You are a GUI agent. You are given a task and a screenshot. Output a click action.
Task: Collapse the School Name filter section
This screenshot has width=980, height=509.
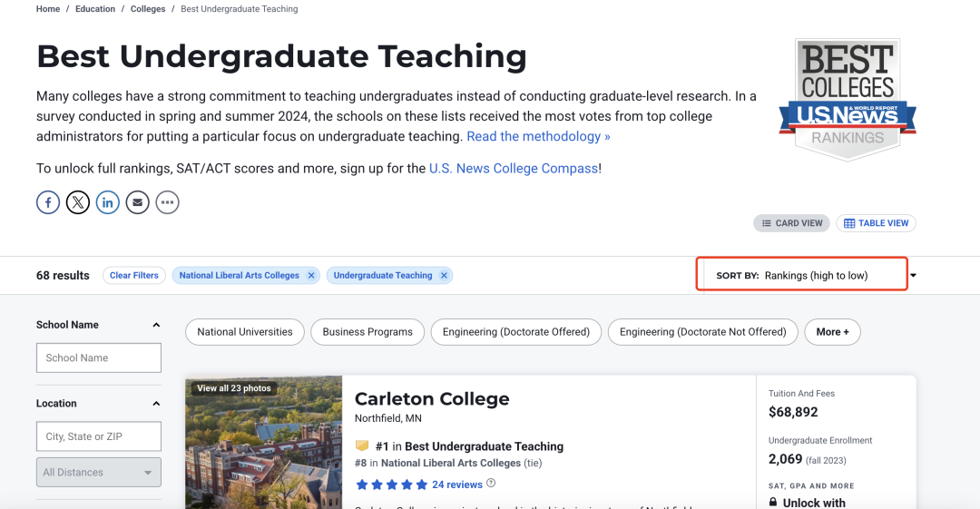156,325
